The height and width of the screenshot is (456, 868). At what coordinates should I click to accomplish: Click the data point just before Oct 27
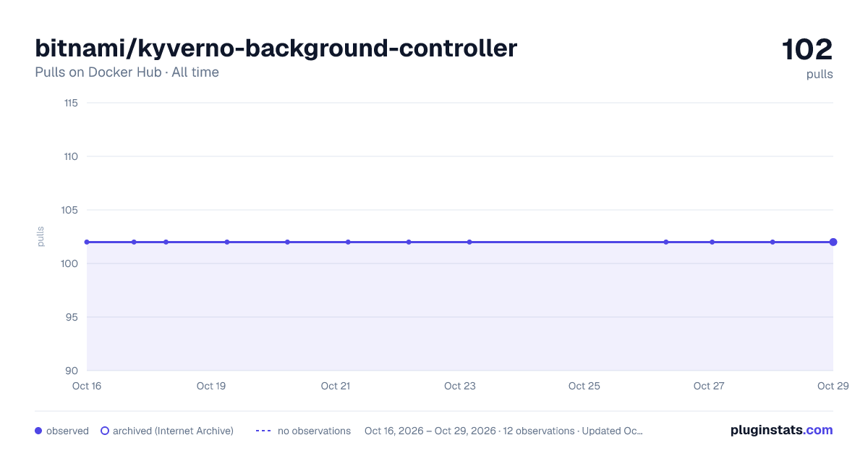coord(666,242)
